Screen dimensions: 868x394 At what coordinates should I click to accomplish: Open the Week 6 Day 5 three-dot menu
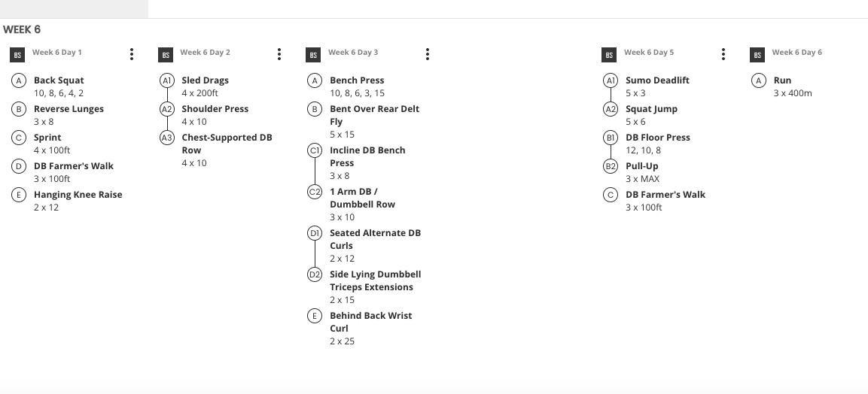(x=723, y=53)
